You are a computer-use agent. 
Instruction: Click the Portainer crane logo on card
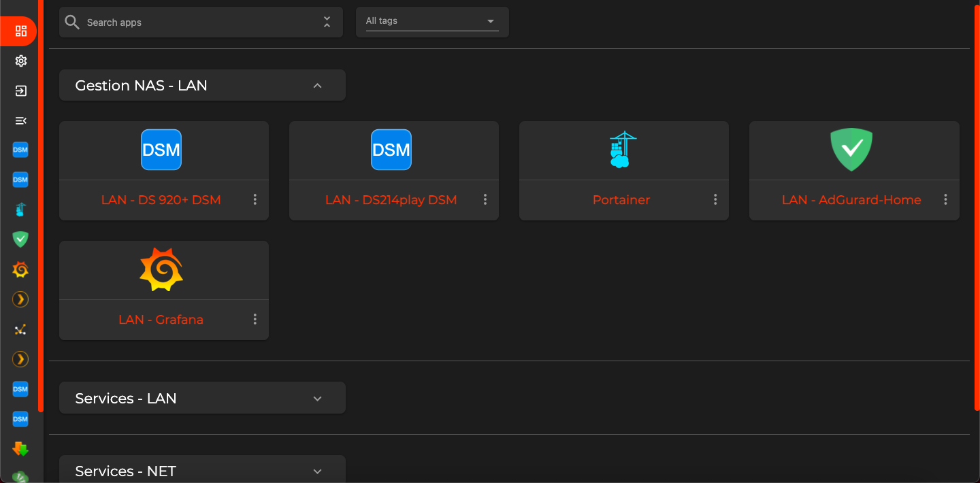coord(621,150)
